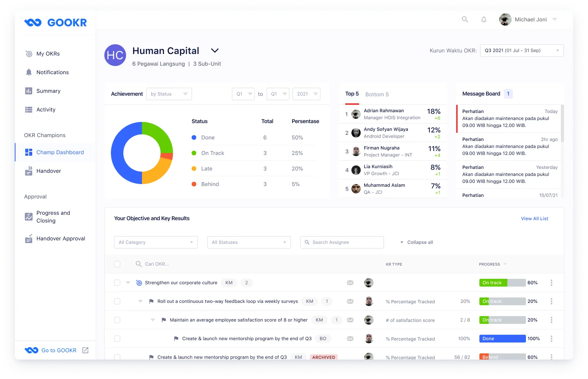
Task: Expand the Strengthen our corporate culture objective
Action: 128,282
